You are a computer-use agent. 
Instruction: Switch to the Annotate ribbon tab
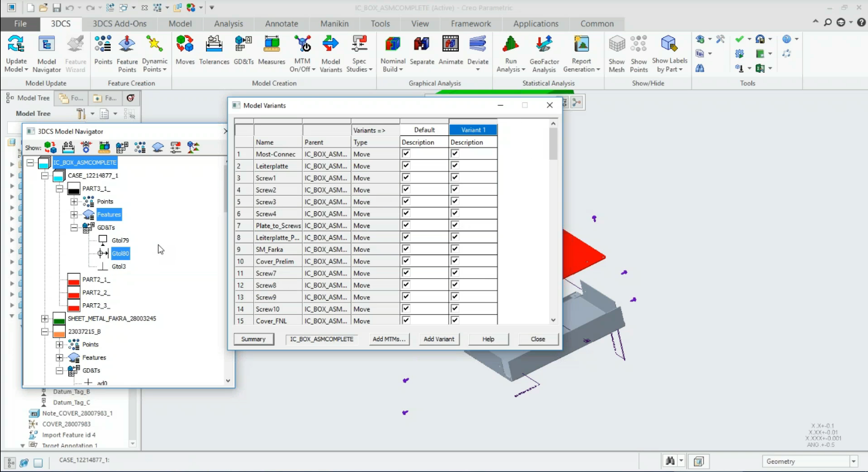[x=282, y=23]
